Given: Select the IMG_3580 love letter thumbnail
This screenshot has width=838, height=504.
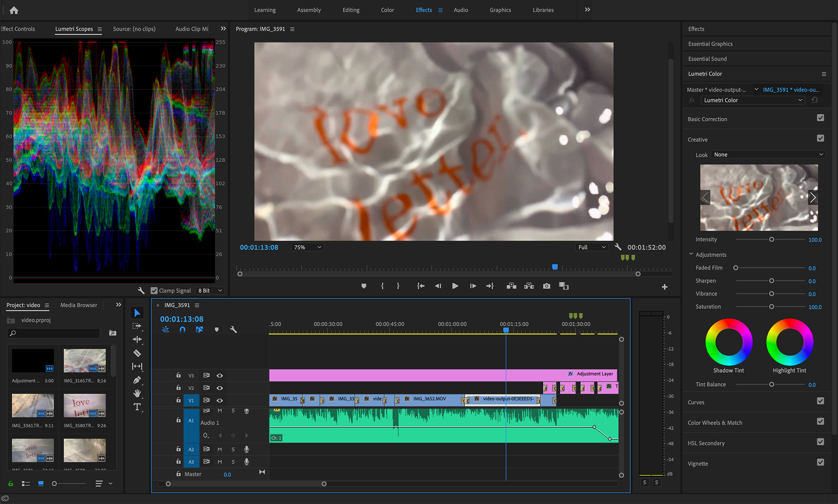Looking at the screenshot, I should [85, 406].
